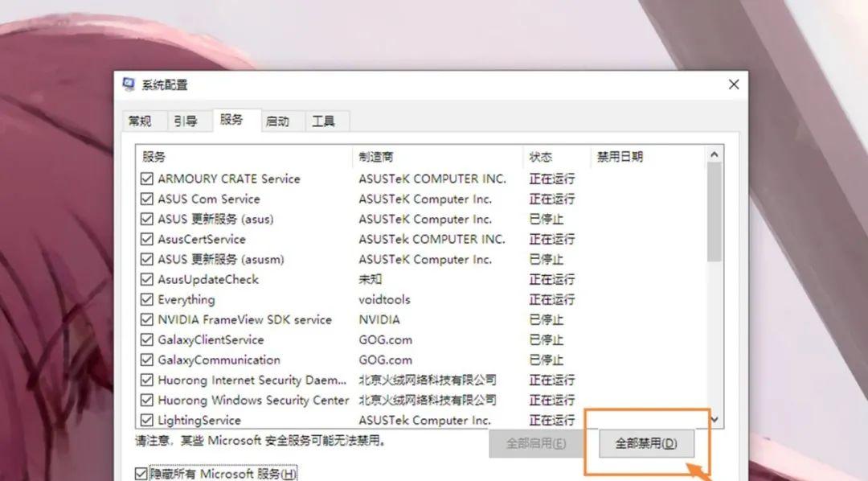Screen dimensions: 868x481
Task: Select the AsusCertService row name
Action: pyautogui.click(x=202, y=239)
